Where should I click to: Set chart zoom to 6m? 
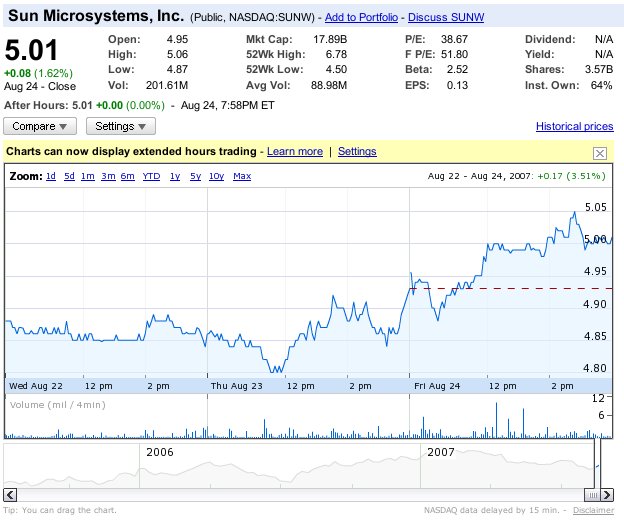pyautogui.click(x=127, y=176)
